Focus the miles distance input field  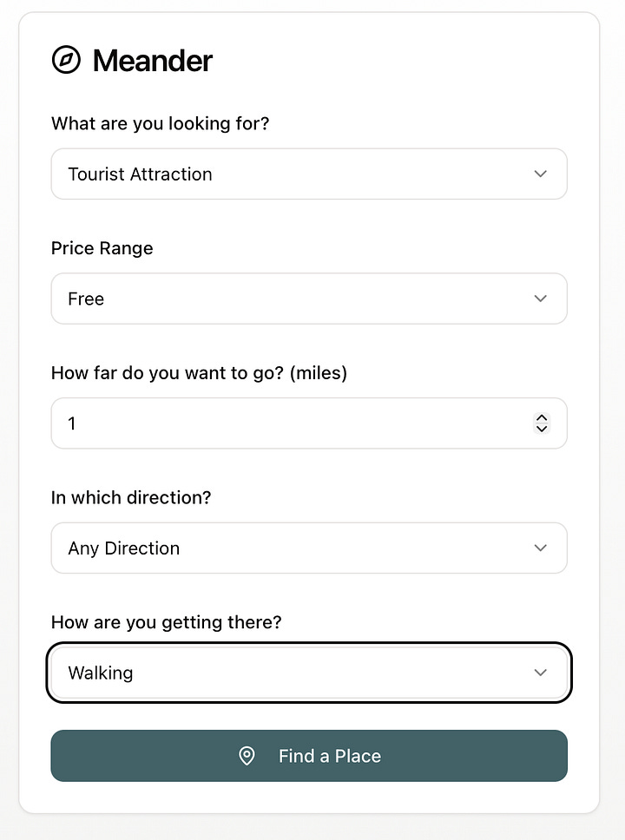pyautogui.click(x=309, y=423)
